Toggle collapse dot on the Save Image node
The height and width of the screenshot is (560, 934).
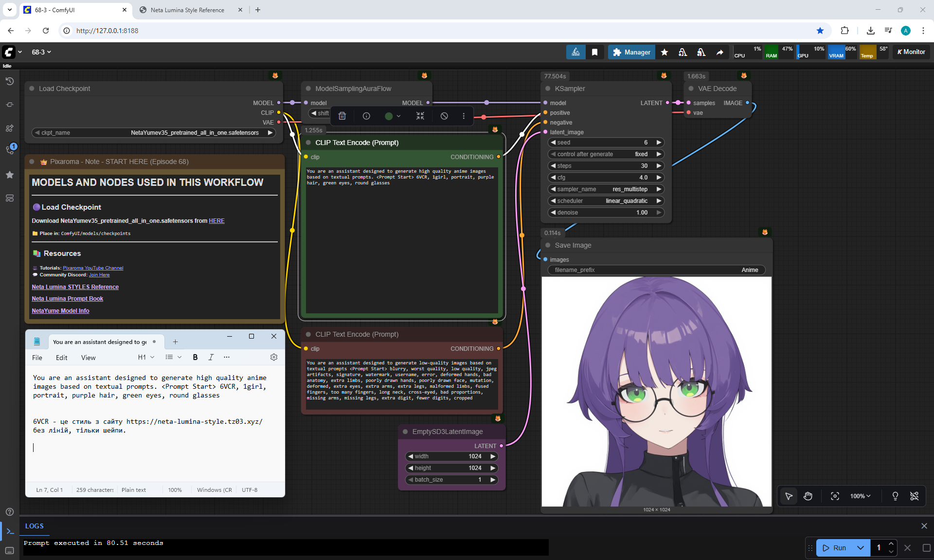548,245
